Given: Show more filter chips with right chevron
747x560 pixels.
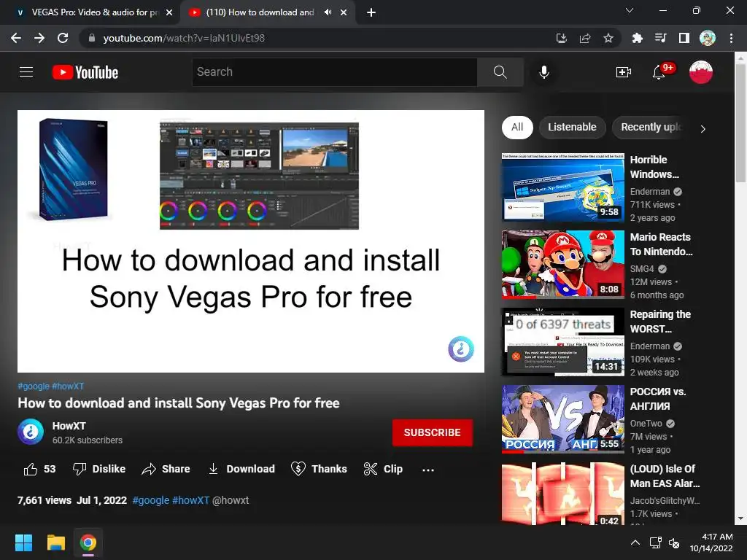Looking at the screenshot, I should point(703,128).
